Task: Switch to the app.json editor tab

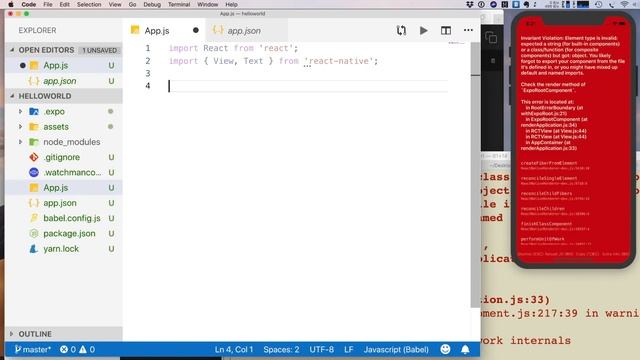Action: (247, 31)
